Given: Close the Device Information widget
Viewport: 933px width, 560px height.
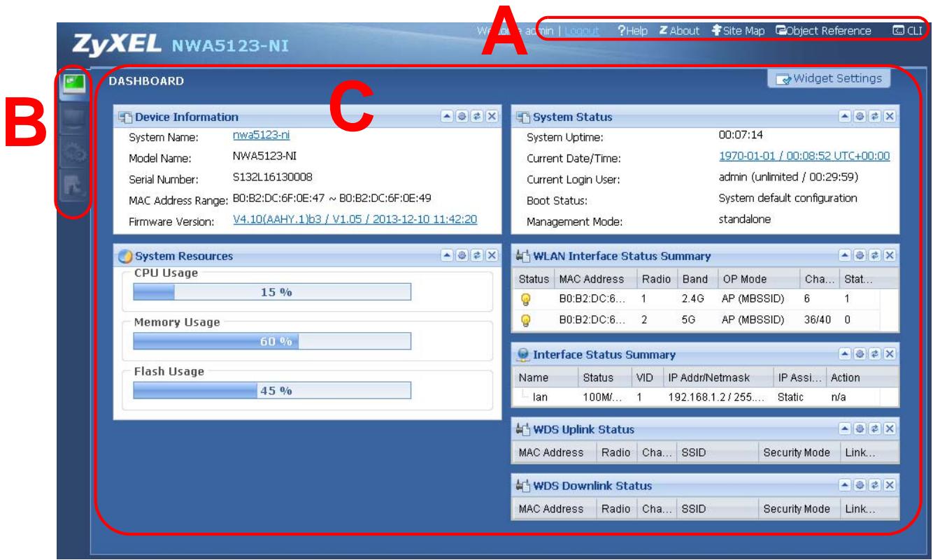Looking at the screenshot, I should (x=491, y=117).
